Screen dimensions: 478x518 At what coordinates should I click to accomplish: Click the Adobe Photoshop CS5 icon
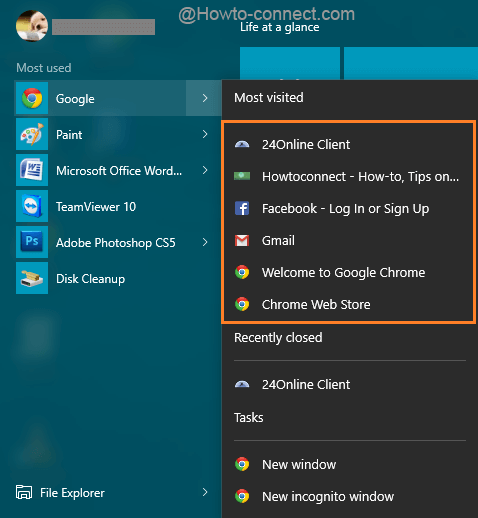[32, 242]
